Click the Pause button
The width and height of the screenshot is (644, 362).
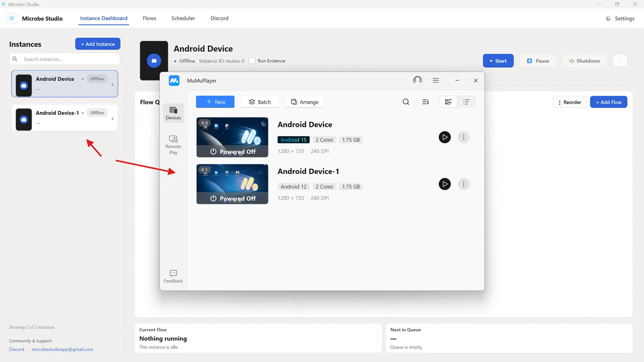[538, 61]
